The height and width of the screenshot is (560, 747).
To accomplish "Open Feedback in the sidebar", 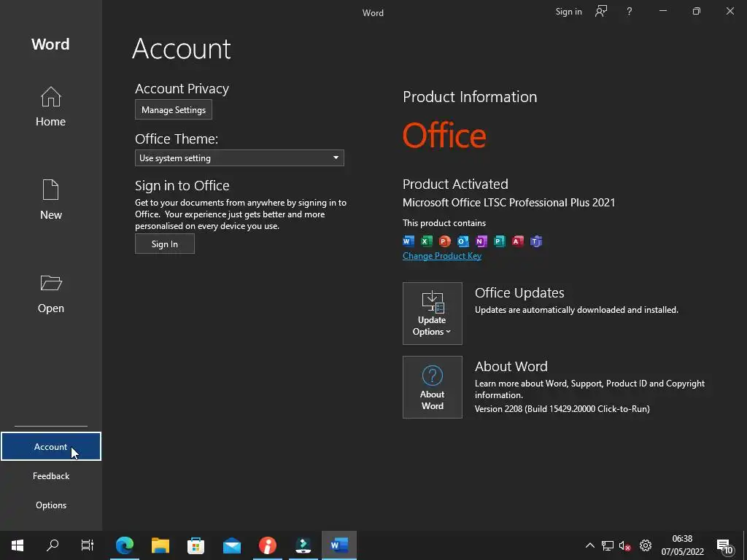I will [x=51, y=475].
